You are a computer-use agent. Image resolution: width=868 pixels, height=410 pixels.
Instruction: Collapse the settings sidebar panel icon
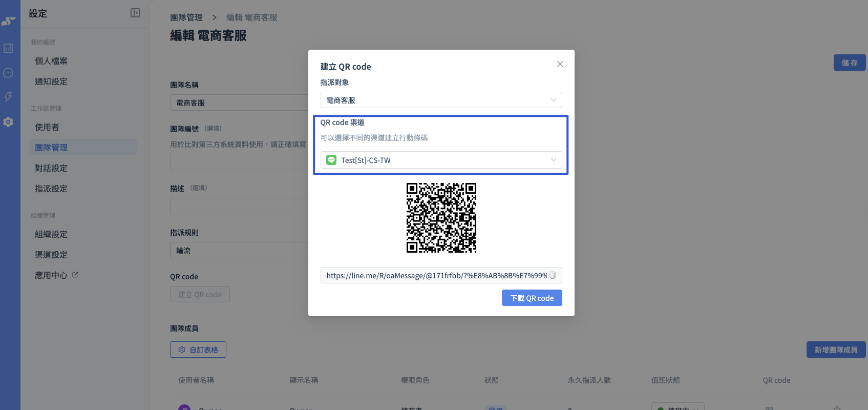135,13
